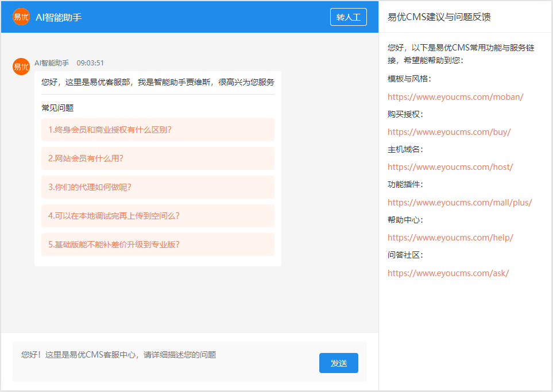Send the message with the 发送 button
The height and width of the screenshot is (392, 553).
tap(339, 363)
